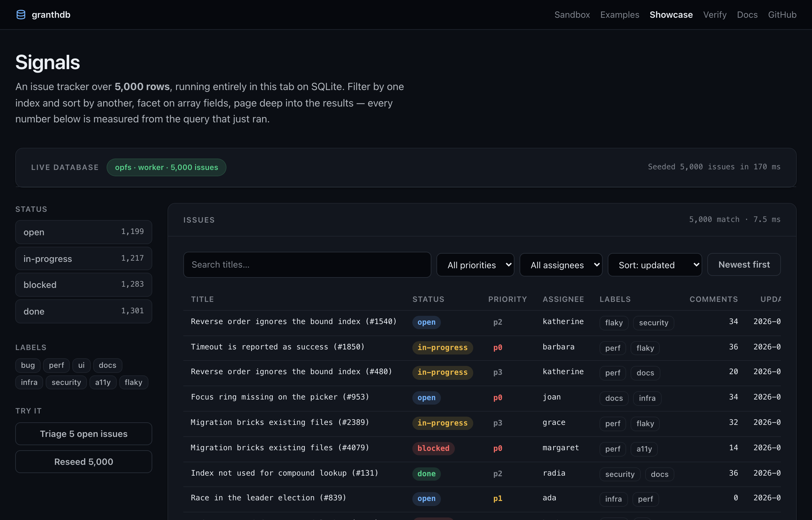Toggle the docs label filter chip
The width and height of the screenshot is (812, 520).
[x=108, y=365]
